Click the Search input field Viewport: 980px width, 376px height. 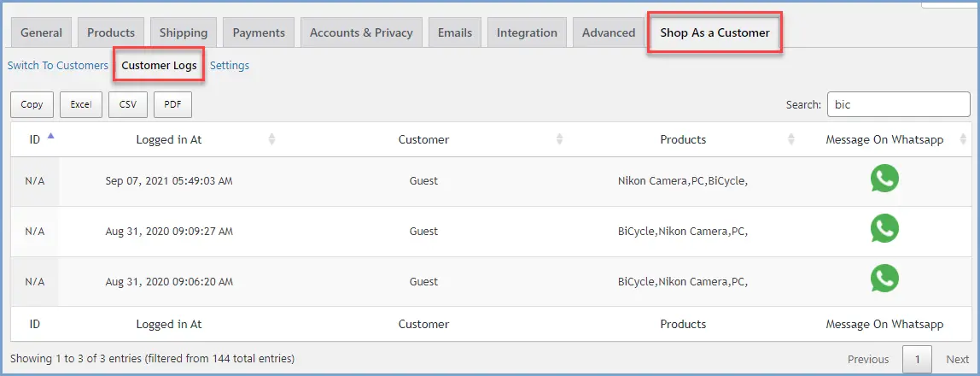898,104
